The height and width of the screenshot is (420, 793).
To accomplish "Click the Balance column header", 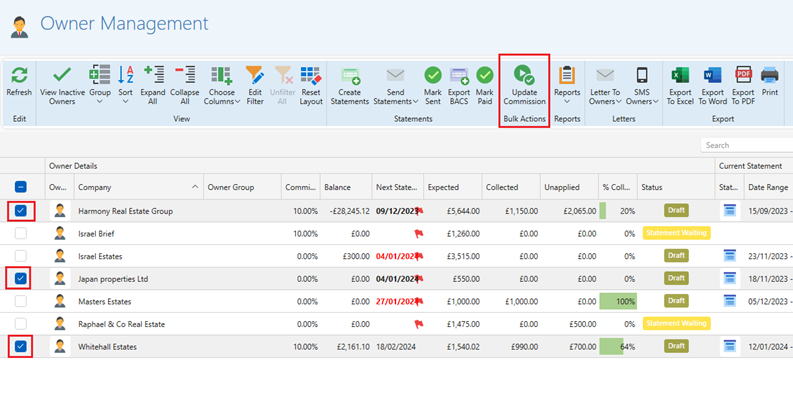I will [x=338, y=187].
